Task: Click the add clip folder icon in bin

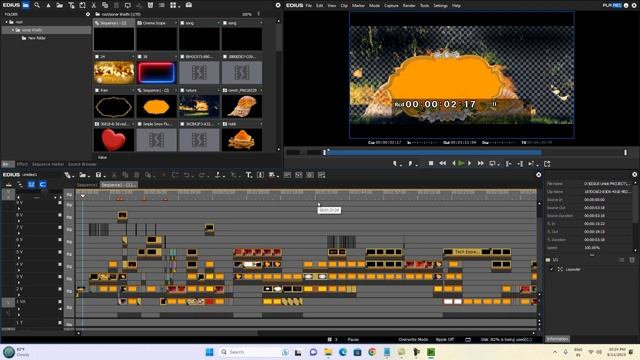Action: [60, 5]
